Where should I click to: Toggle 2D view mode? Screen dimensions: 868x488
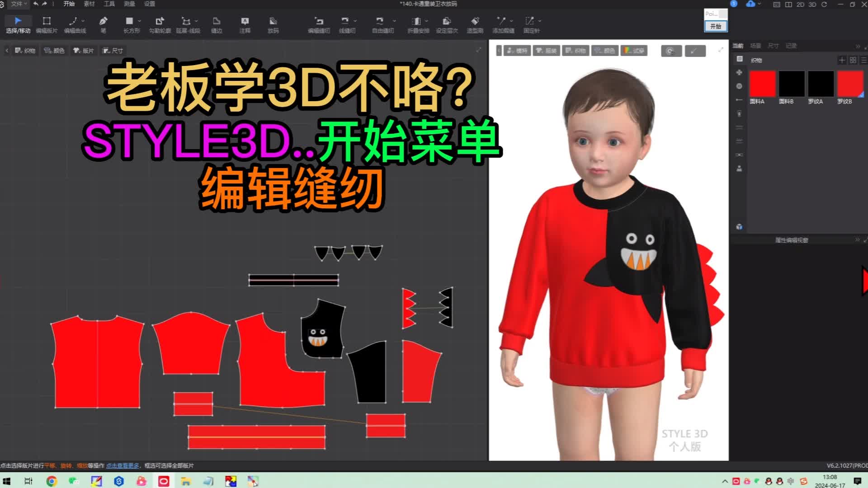pos(800,4)
